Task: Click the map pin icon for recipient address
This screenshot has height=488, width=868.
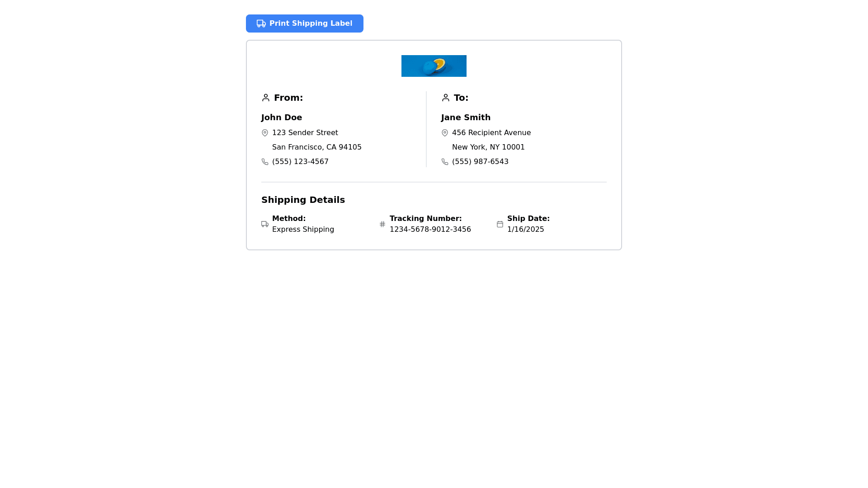Action: 445,133
